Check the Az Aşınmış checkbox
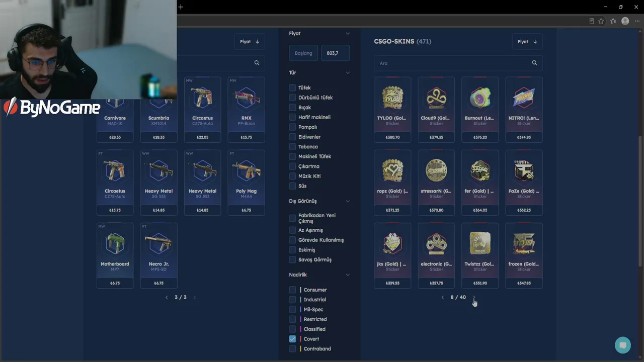The width and height of the screenshot is (644, 362). pyautogui.click(x=292, y=230)
